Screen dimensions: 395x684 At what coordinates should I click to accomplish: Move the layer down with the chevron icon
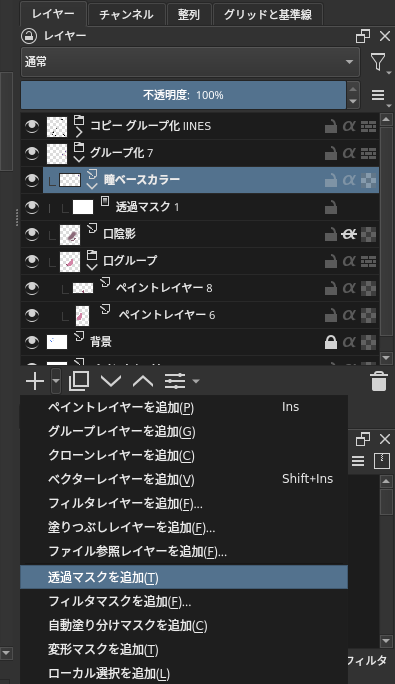pyautogui.click(x=111, y=381)
